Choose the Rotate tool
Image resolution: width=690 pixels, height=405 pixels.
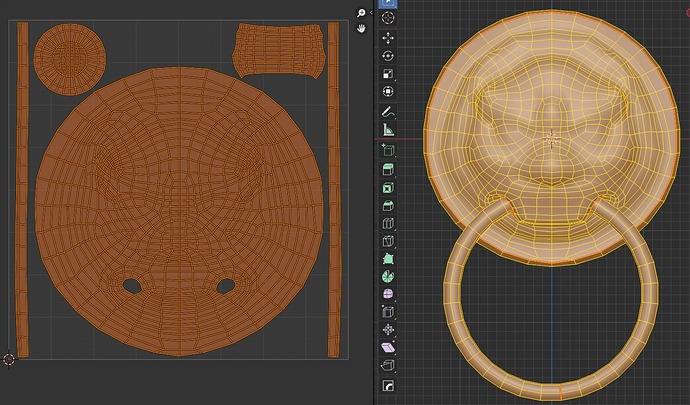click(x=388, y=56)
